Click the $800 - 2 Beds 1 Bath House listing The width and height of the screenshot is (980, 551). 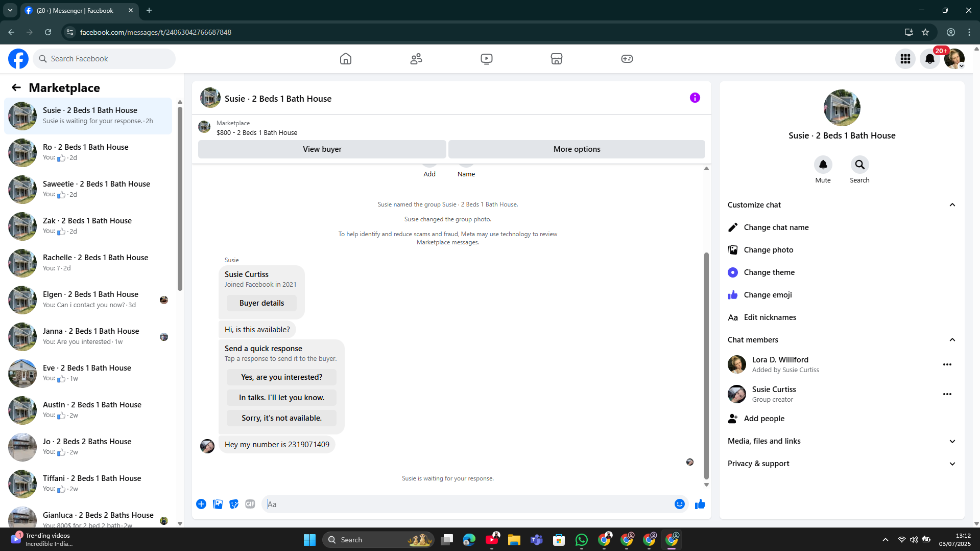pyautogui.click(x=257, y=133)
